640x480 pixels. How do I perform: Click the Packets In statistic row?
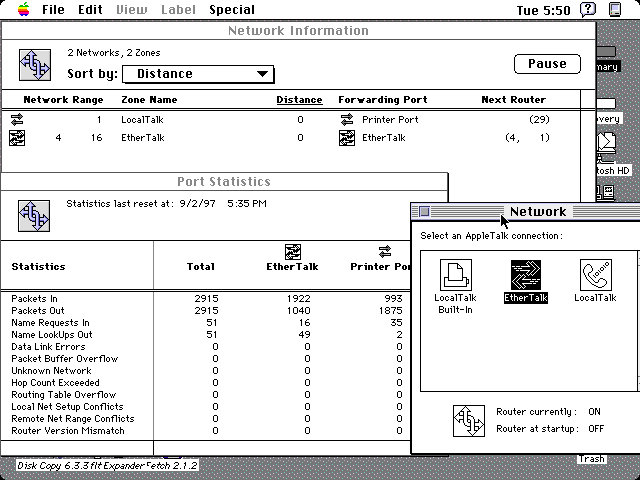(x=207, y=299)
